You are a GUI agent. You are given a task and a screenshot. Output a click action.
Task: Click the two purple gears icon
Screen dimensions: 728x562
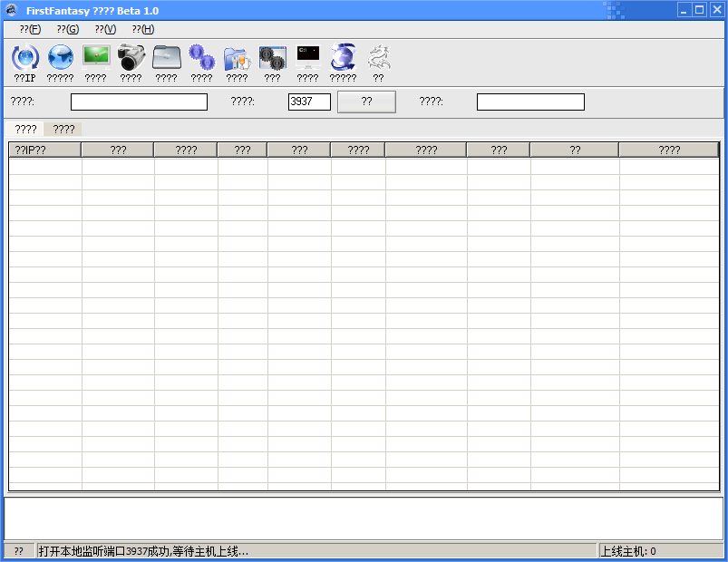tap(201, 58)
